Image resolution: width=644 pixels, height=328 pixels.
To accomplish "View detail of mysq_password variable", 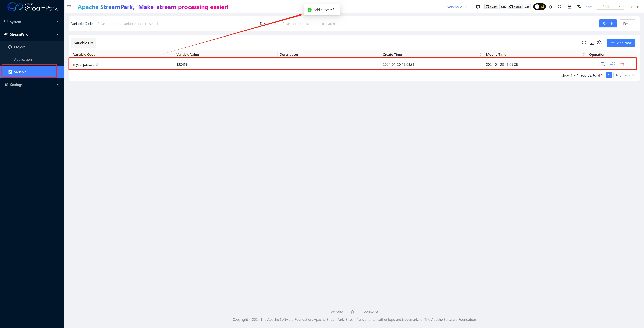I will [x=603, y=64].
